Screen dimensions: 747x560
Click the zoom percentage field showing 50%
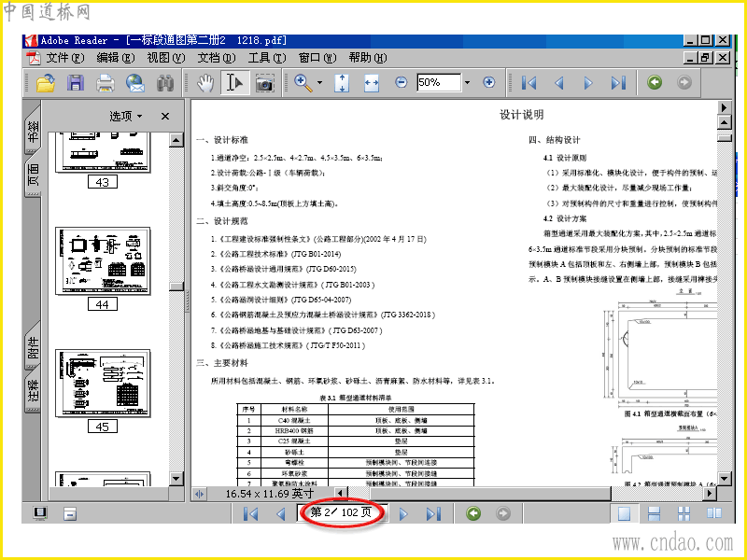(x=438, y=82)
